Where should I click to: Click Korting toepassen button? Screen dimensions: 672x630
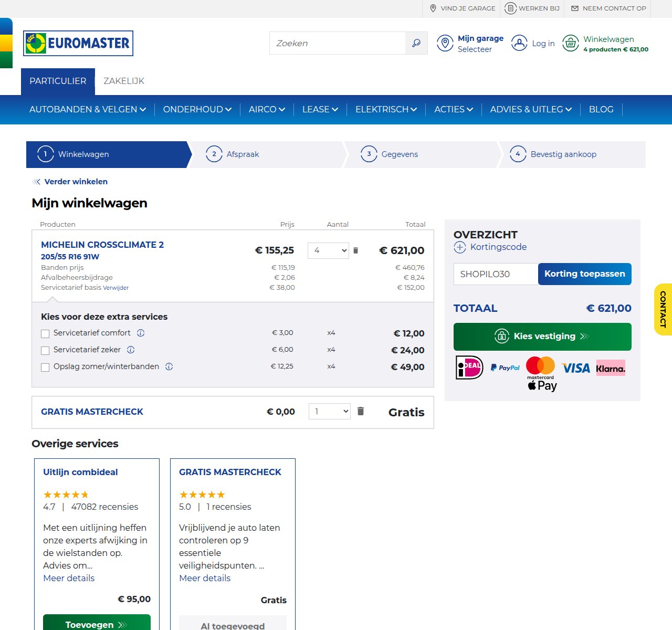[x=585, y=274]
